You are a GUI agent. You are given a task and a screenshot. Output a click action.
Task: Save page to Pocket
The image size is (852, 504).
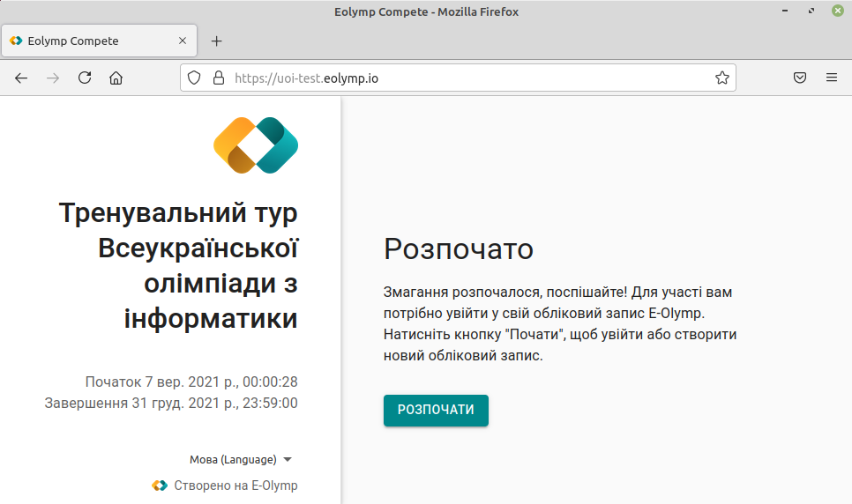coord(800,78)
